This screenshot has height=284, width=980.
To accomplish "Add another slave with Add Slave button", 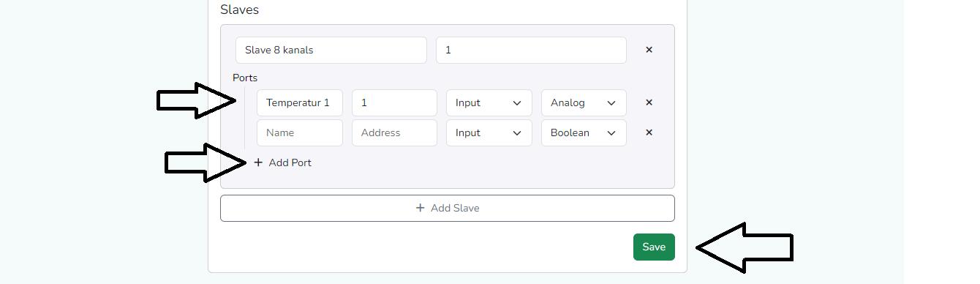I will click(x=448, y=208).
